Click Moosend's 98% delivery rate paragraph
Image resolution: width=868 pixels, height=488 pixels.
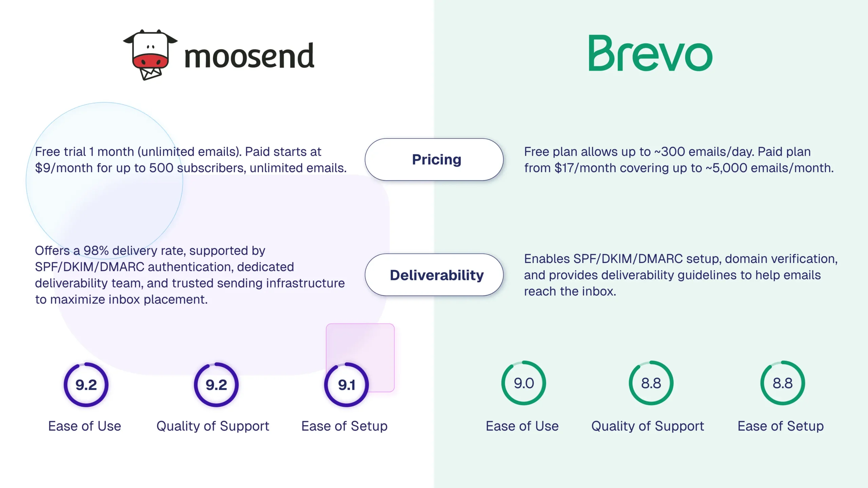190,275
